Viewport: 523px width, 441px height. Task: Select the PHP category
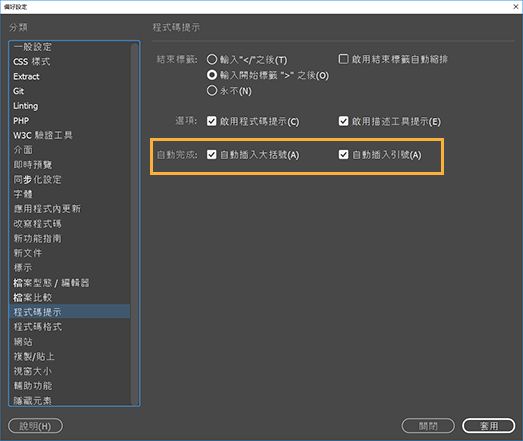pos(70,120)
